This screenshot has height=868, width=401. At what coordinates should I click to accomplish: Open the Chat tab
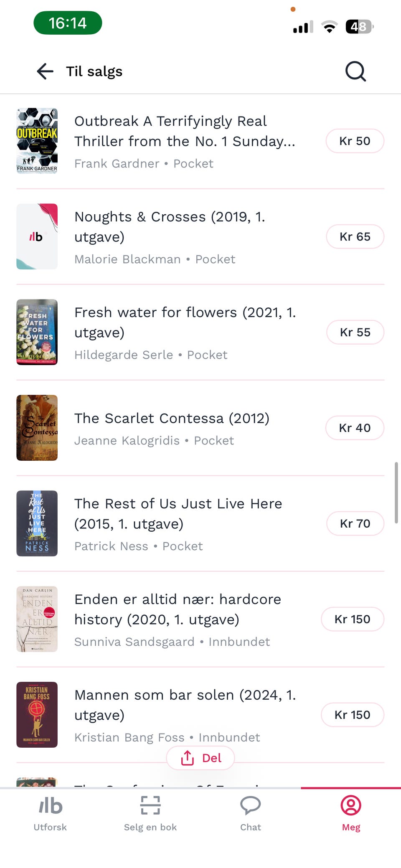(251, 812)
